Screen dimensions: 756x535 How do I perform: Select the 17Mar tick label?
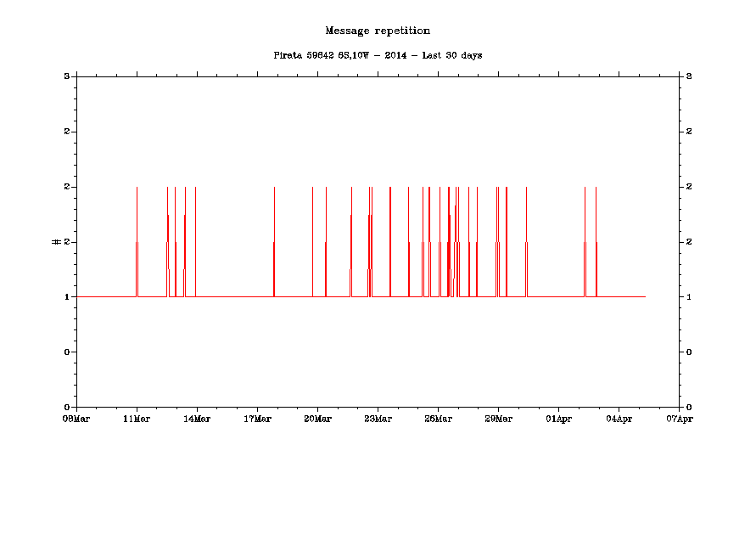[257, 418]
